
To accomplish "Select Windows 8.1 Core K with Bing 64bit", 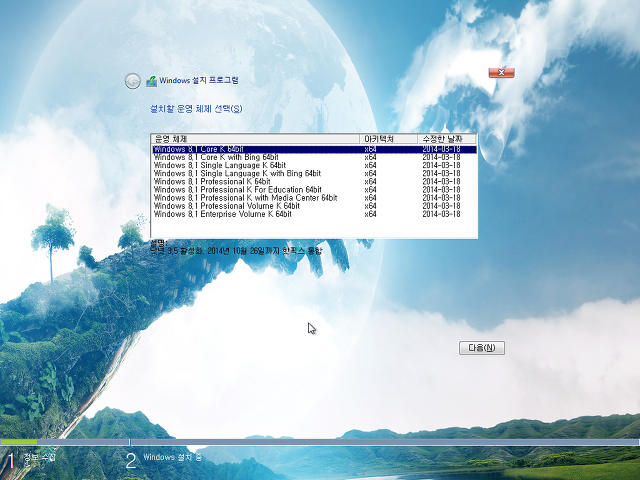I will [314, 157].
